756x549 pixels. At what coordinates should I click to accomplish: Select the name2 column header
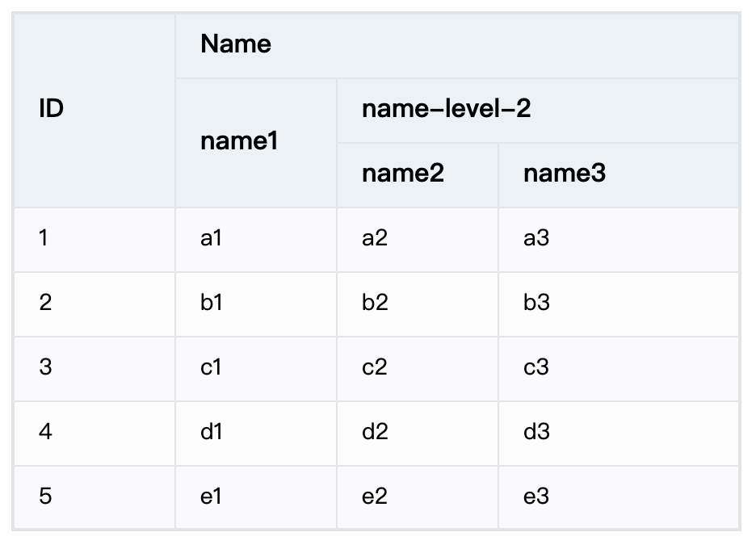coord(403,174)
